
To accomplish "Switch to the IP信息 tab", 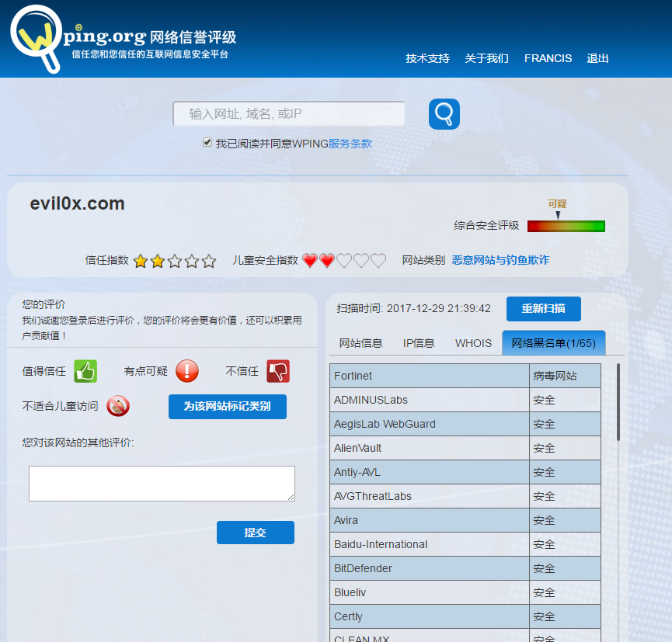I will coord(419,343).
